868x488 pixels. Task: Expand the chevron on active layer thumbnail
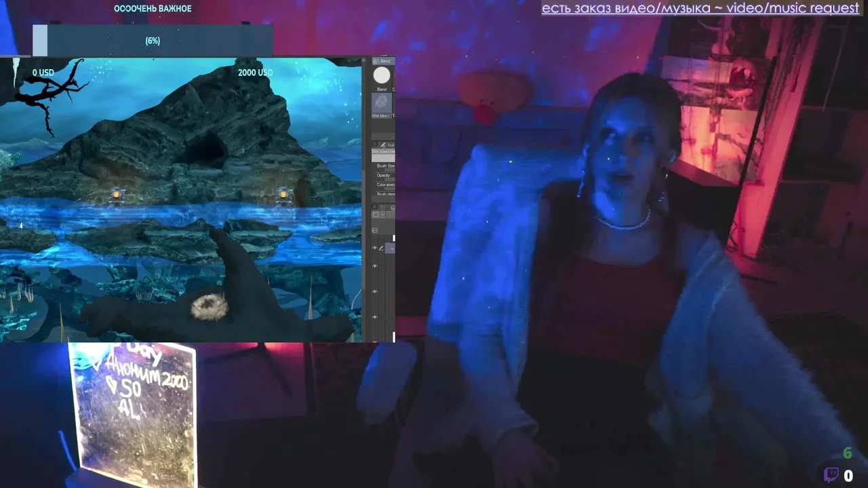click(391, 249)
